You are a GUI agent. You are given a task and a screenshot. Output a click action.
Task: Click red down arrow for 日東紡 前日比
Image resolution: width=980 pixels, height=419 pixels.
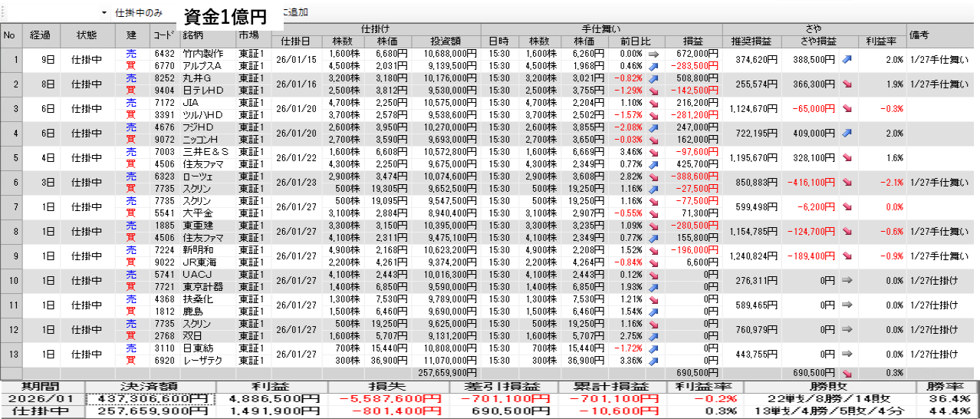(653, 348)
